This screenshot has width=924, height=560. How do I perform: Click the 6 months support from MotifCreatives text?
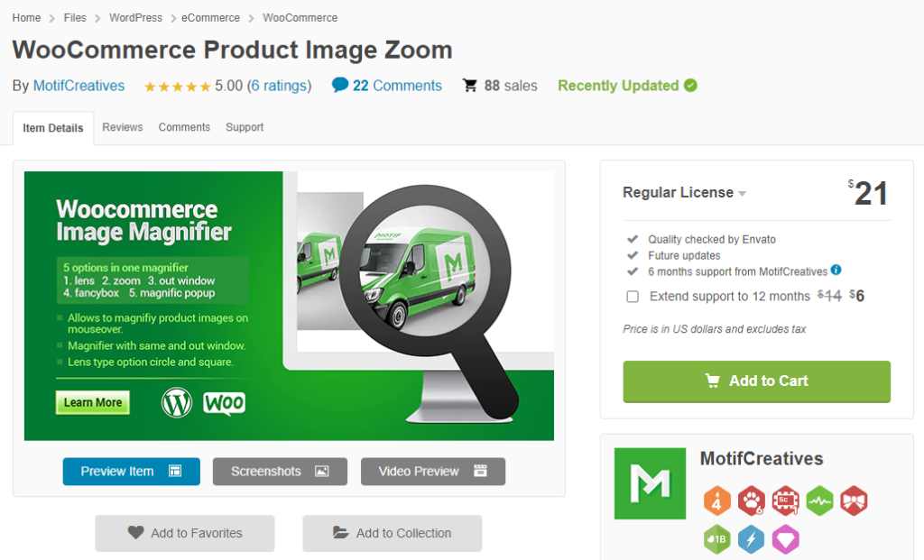tap(738, 272)
